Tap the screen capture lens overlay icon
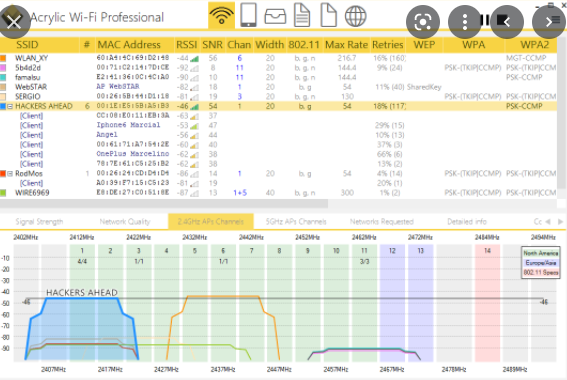The image size is (567, 380). click(423, 22)
